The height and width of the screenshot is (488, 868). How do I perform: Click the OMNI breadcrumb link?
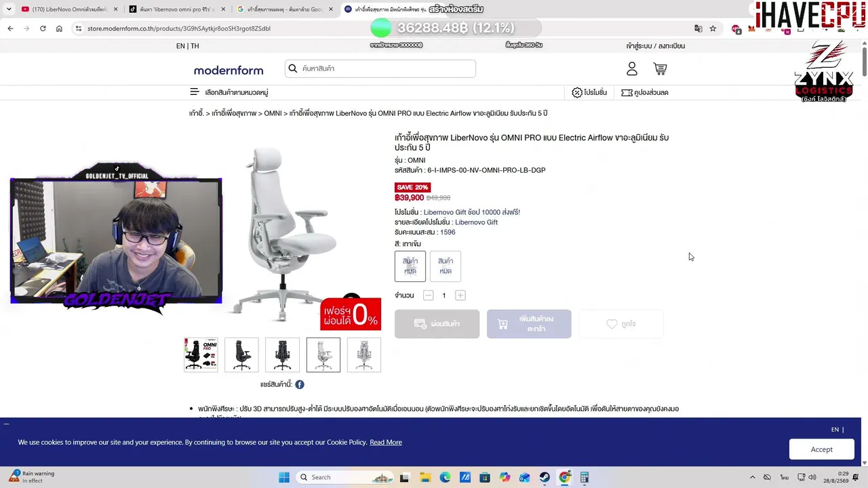coord(273,113)
